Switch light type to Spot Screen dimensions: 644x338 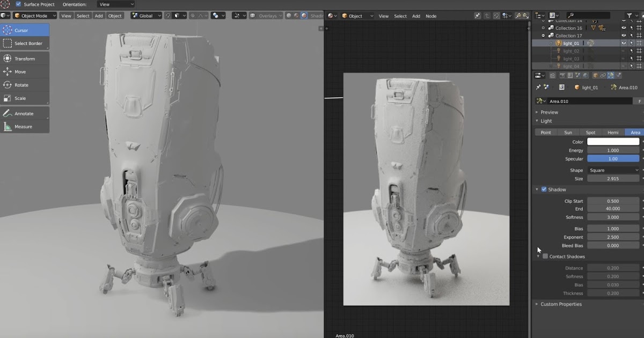click(590, 132)
